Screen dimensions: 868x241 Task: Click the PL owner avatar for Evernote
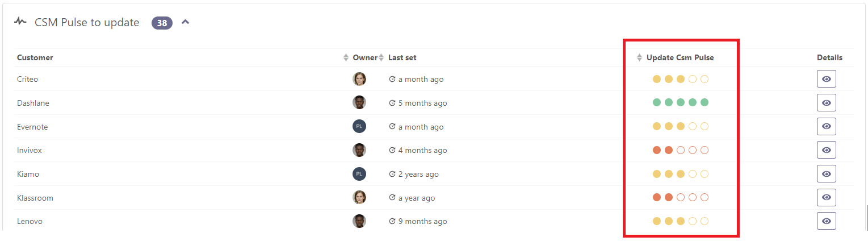tap(359, 126)
